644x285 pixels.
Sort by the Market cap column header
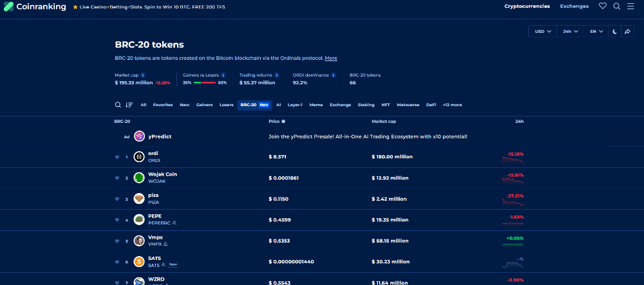point(384,122)
